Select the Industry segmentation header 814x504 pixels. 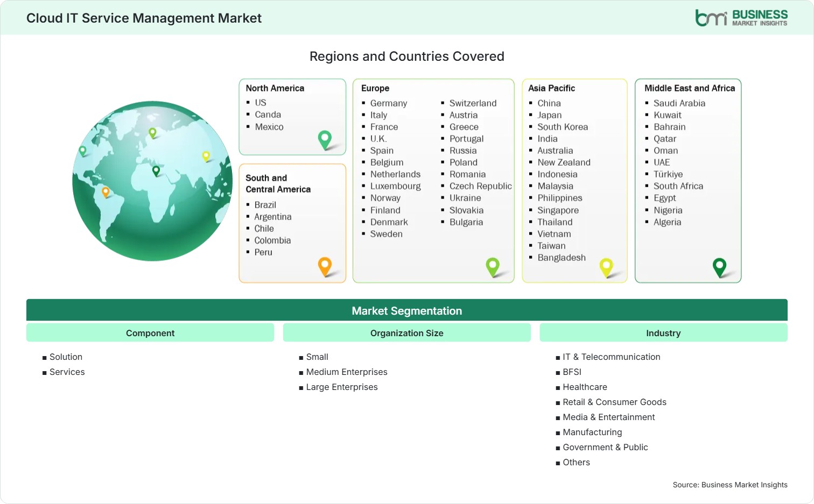[x=663, y=333]
